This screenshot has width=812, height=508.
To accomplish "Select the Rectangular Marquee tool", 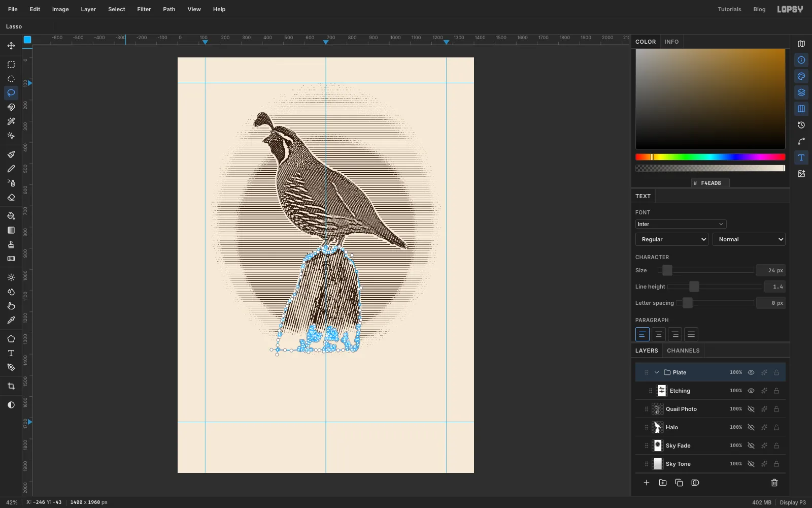I will click(x=11, y=65).
